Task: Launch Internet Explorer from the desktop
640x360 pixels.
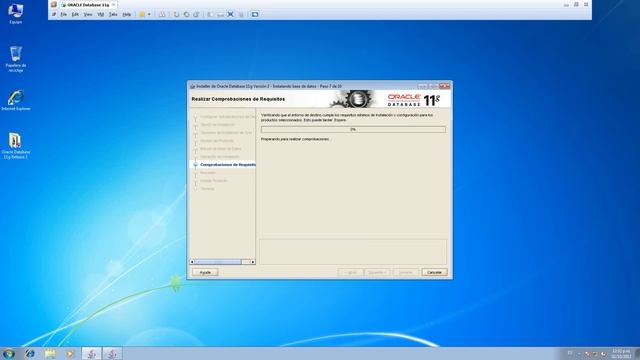Action: (x=16, y=100)
